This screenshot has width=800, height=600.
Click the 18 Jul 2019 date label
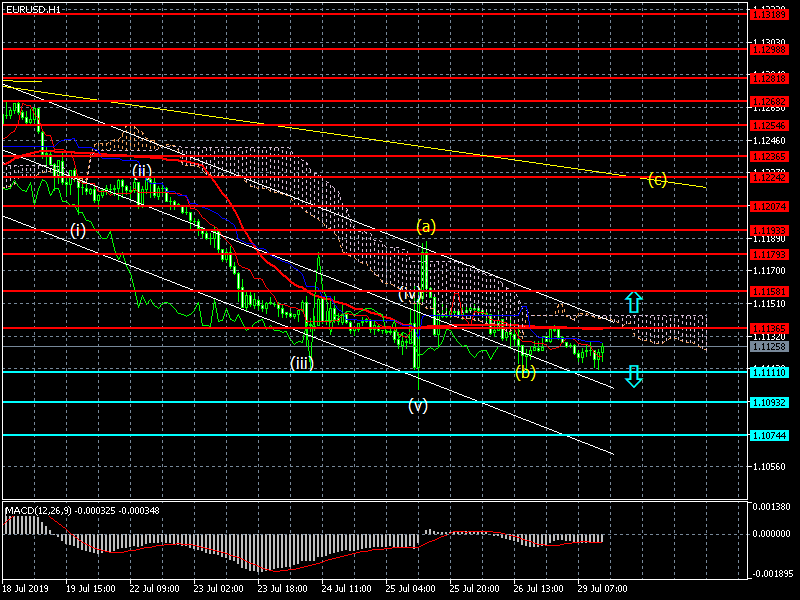(x=26, y=589)
